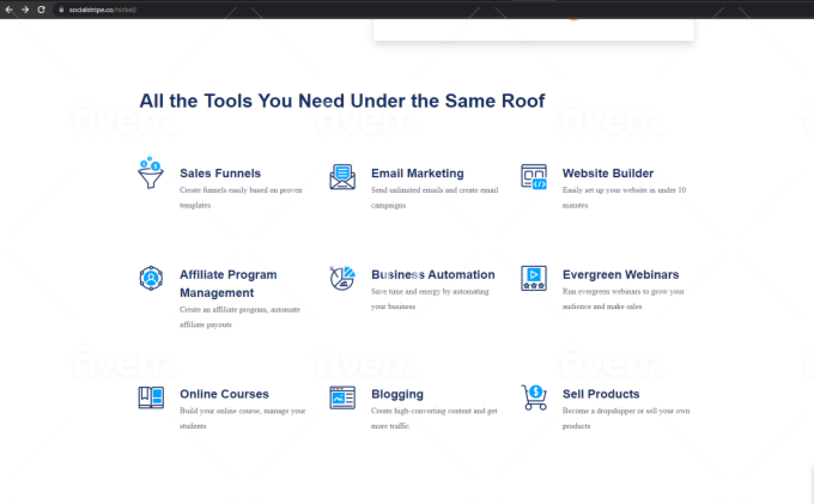814x504 pixels.
Task: Click the main Tools You Need headline
Action: coord(342,101)
